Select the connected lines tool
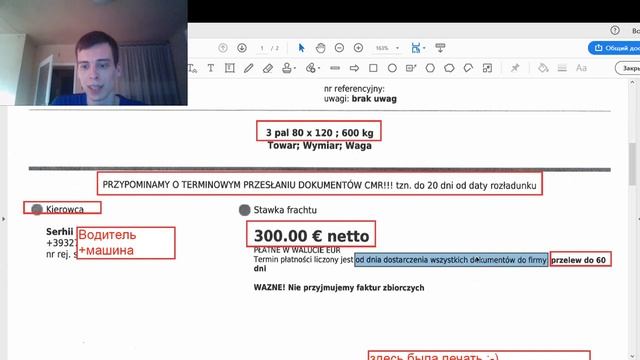The width and height of the screenshot is (640, 360). click(x=468, y=68)
